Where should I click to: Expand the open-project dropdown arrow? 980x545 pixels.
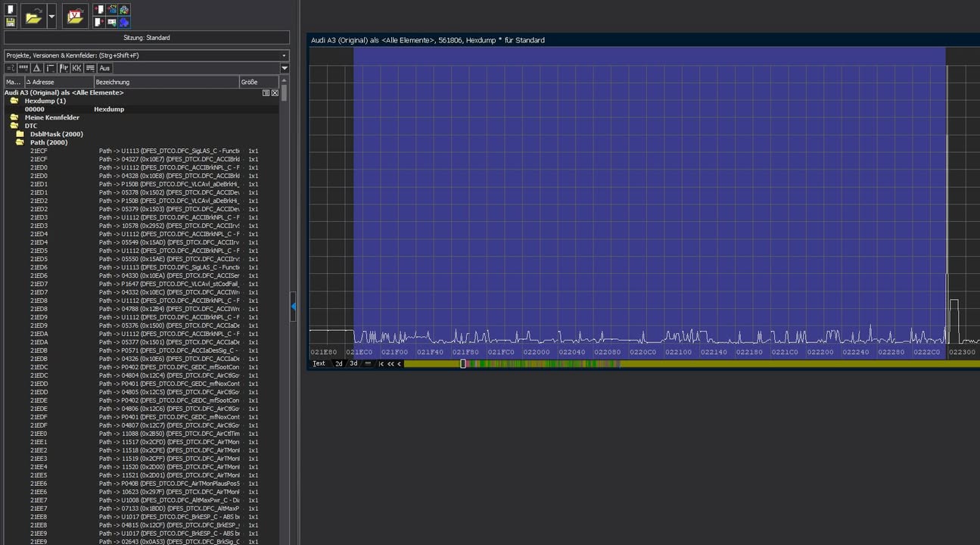coord(51,16)
